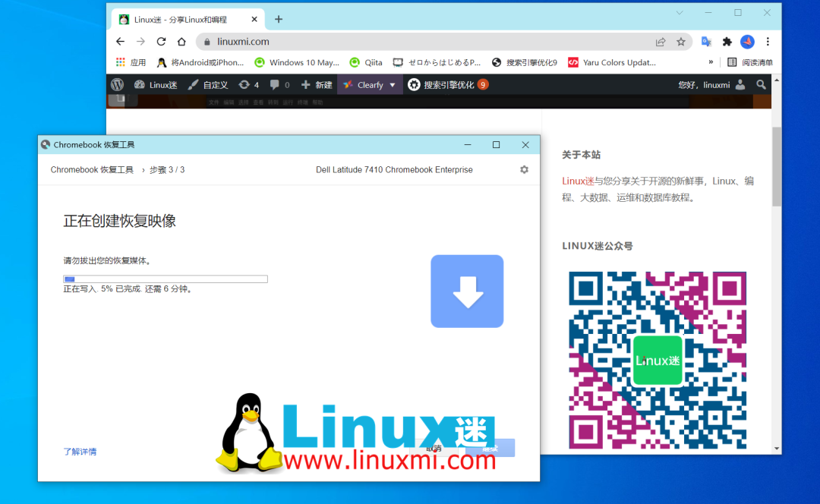Click the forward navigation arrow
The image size is (820, 504).
(x=140, y=41)
